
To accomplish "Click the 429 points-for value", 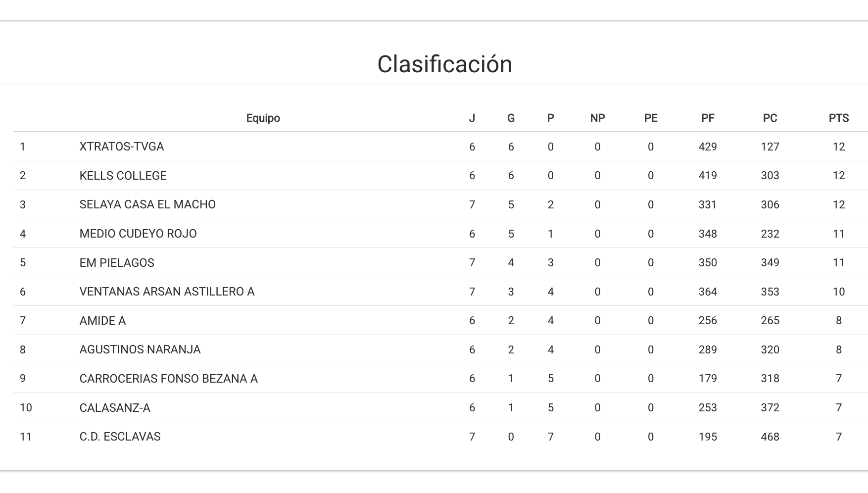I will click(x=707, y=147).
